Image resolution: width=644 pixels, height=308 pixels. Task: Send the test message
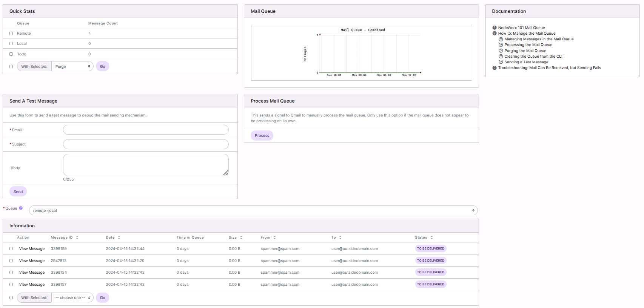pyautogui.click(x=18, y=192)
